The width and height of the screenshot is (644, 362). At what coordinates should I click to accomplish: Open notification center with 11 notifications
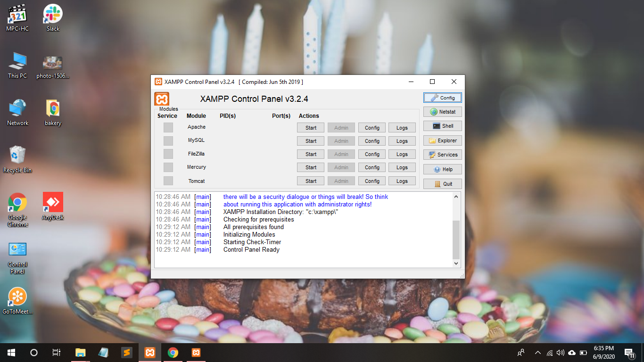pyautogui.click(x=629, y=353)
